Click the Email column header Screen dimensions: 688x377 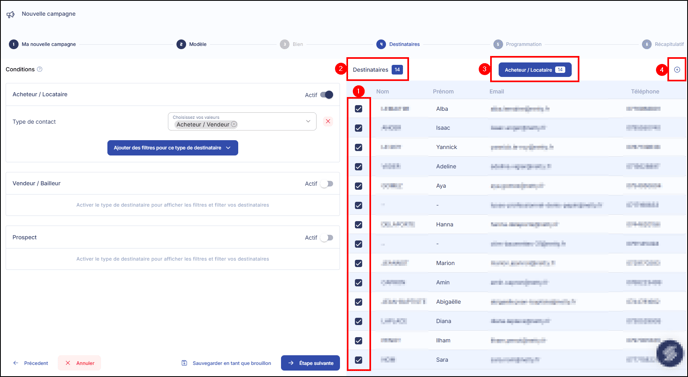pyautogui.click(x=497, y=92)
